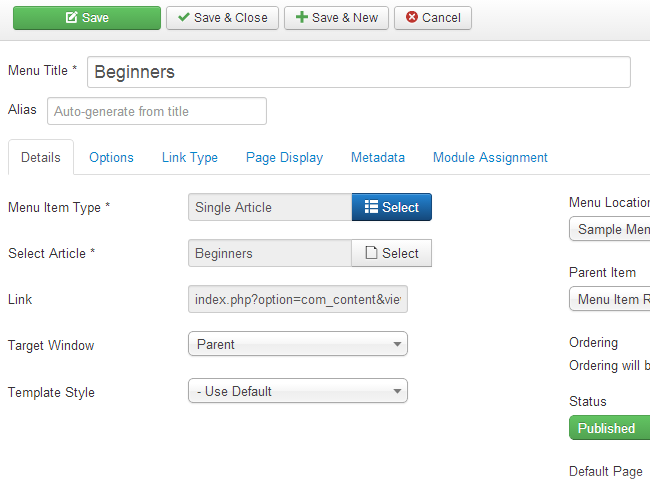Click the blue Select menu item type button
The height and width of the screenshot is (481, 650).
coord(391,207)
